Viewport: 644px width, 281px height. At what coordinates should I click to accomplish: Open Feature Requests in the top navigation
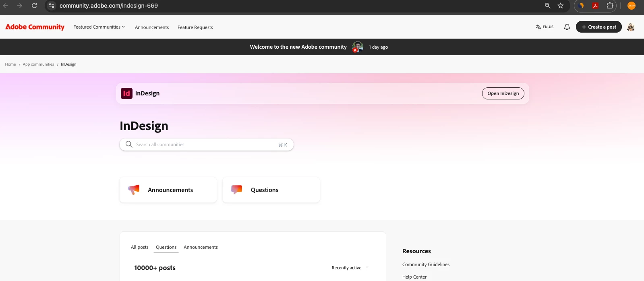click(x=195, y=27)
